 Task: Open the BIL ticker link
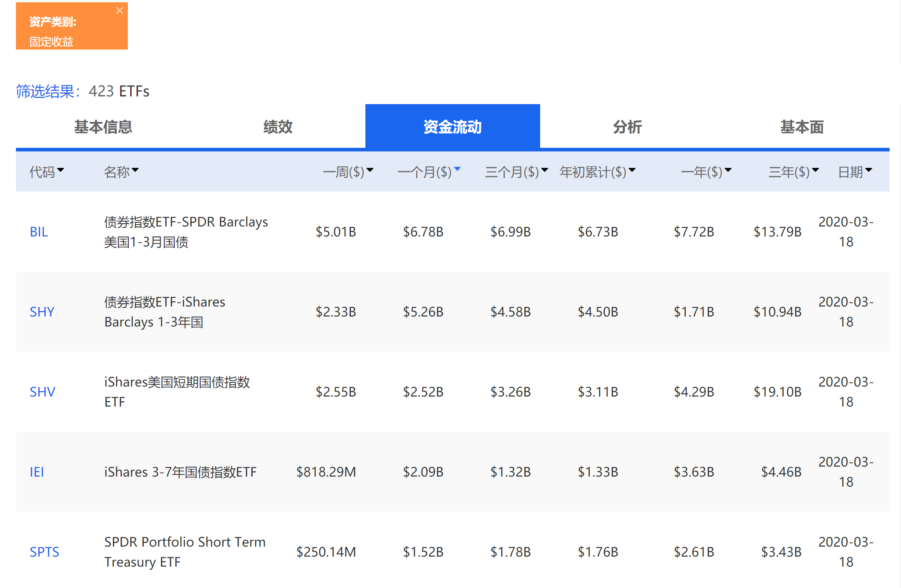(39, 232)
